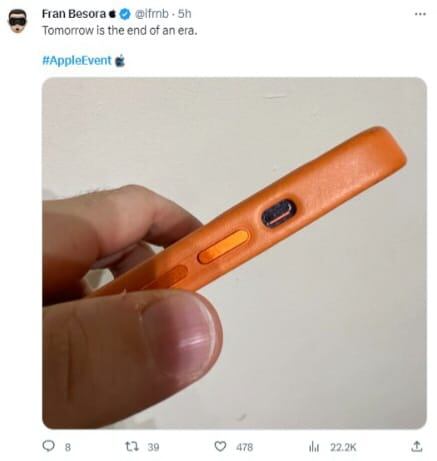Open the three-dot more options menu
Screen dimensions: 437x461
tap(420, 14)
